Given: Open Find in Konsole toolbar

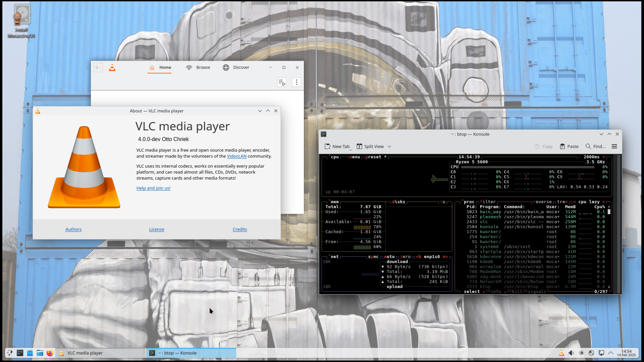Looking at the screenshot, I should pos(595,146).
